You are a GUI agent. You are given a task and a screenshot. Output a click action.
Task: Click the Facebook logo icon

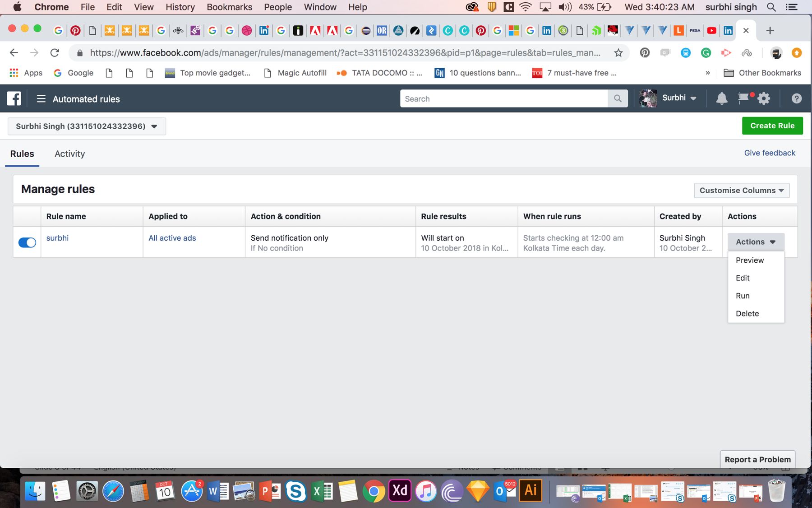pyautogui.click(x=14, y=98)
